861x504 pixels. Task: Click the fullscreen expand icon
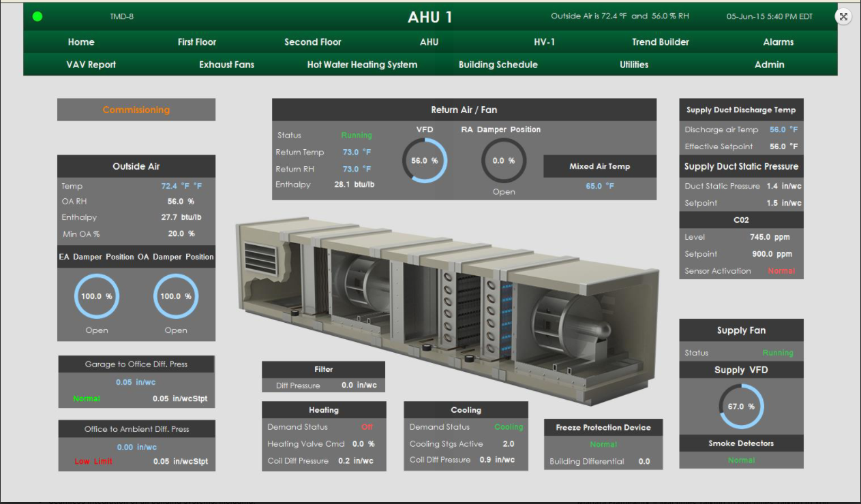pos(844,17)
